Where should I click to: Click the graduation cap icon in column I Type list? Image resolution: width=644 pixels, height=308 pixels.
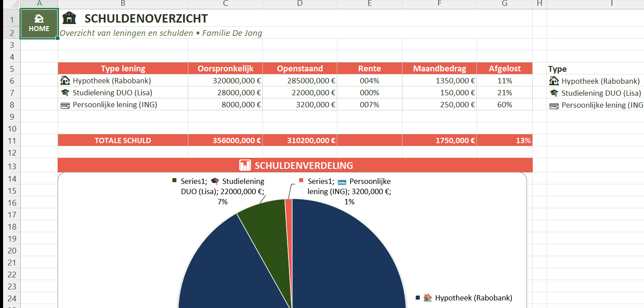click(x=554, y=93)
